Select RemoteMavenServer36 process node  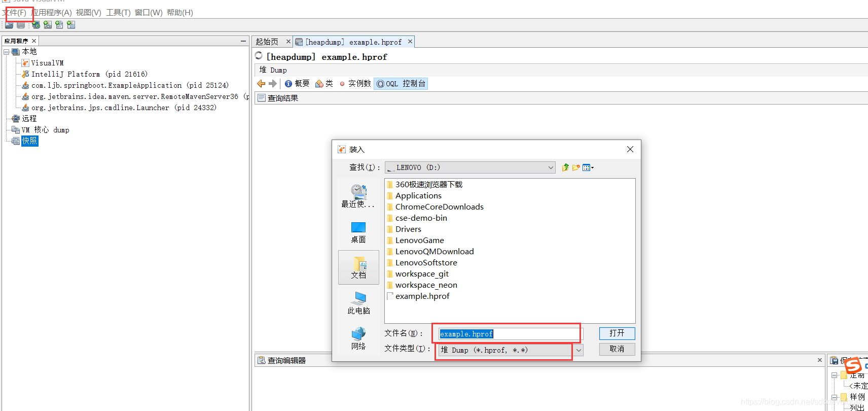[x=134, y=96]
